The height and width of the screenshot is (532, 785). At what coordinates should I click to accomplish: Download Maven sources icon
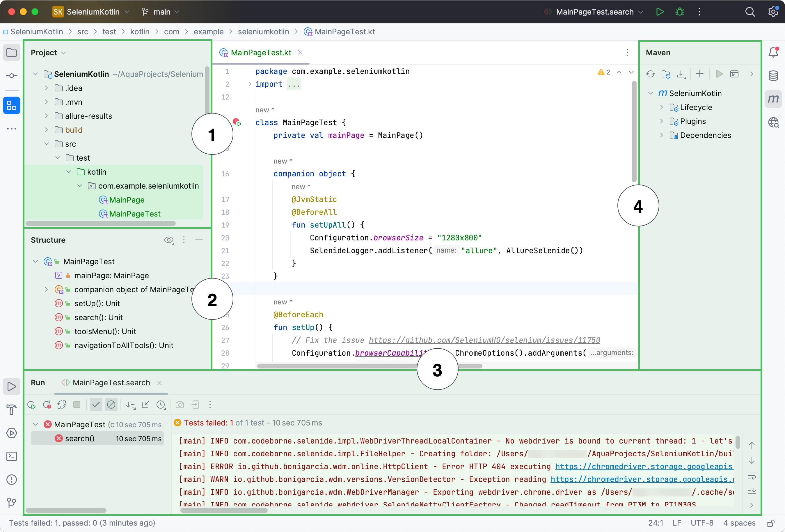point(681,74)
